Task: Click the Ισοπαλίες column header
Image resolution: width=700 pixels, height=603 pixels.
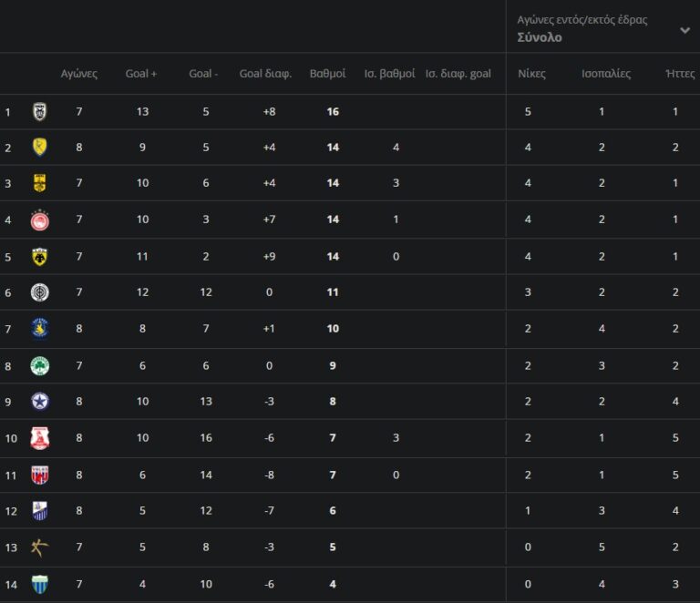Action: [x=606, y=74]
